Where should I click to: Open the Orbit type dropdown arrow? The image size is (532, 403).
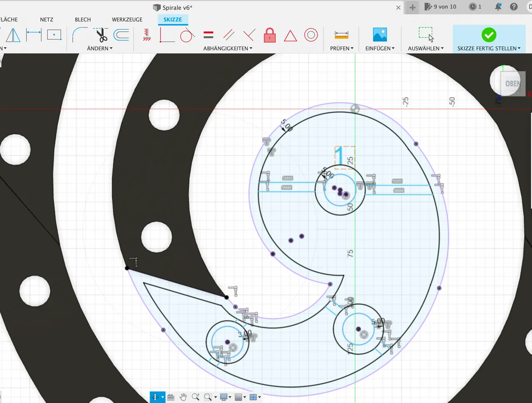click(x=163, y=398)
